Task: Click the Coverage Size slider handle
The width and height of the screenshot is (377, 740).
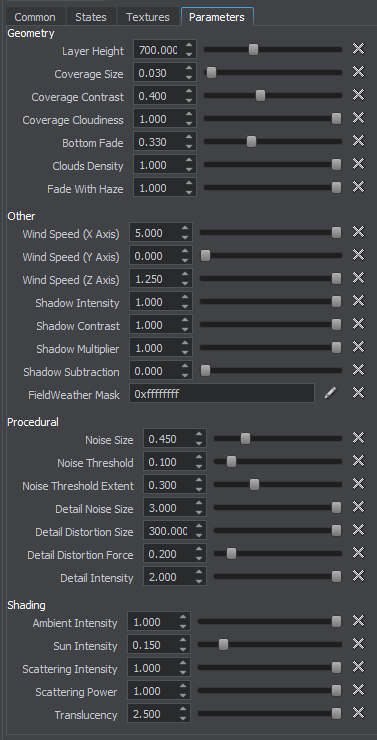Action: pyautogui.click(x=211, y=72)
